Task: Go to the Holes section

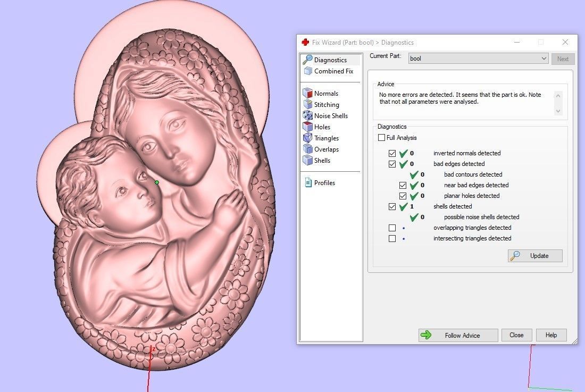Action: (322, 127)
